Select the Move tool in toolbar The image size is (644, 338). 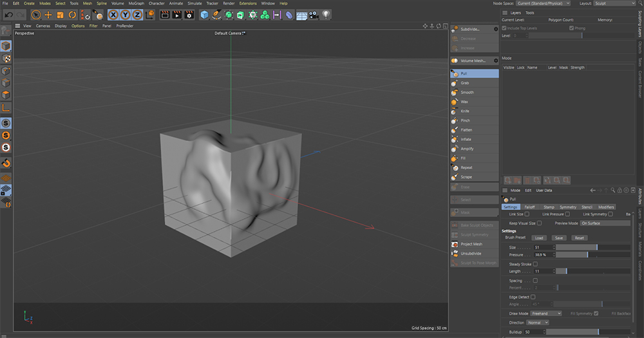tap(48, 15)
